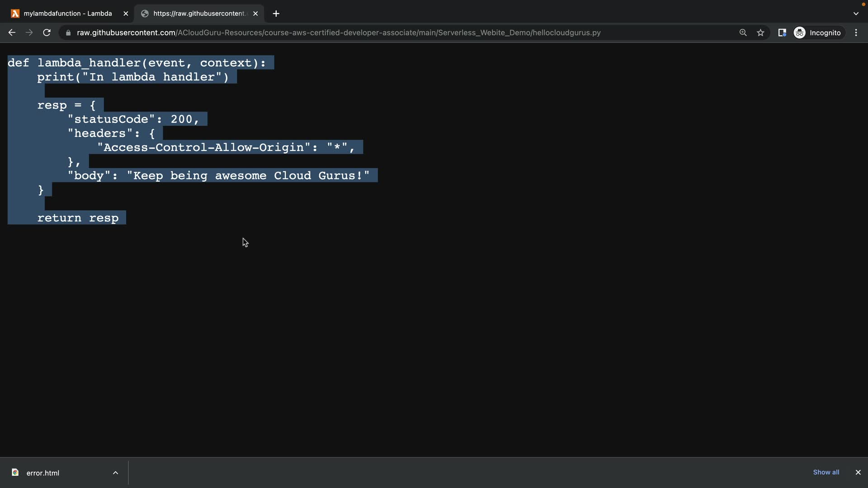Dismiss the downloads bar

click(858, 472)
